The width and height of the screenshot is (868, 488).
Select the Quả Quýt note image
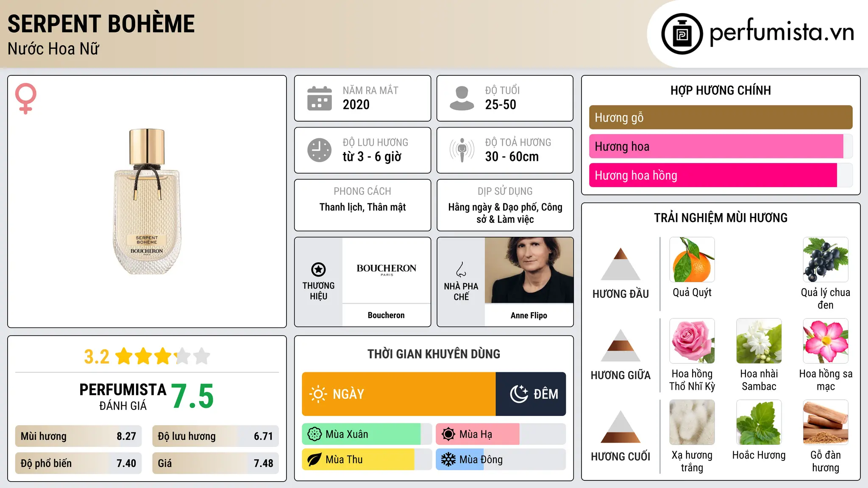(692, 260)
